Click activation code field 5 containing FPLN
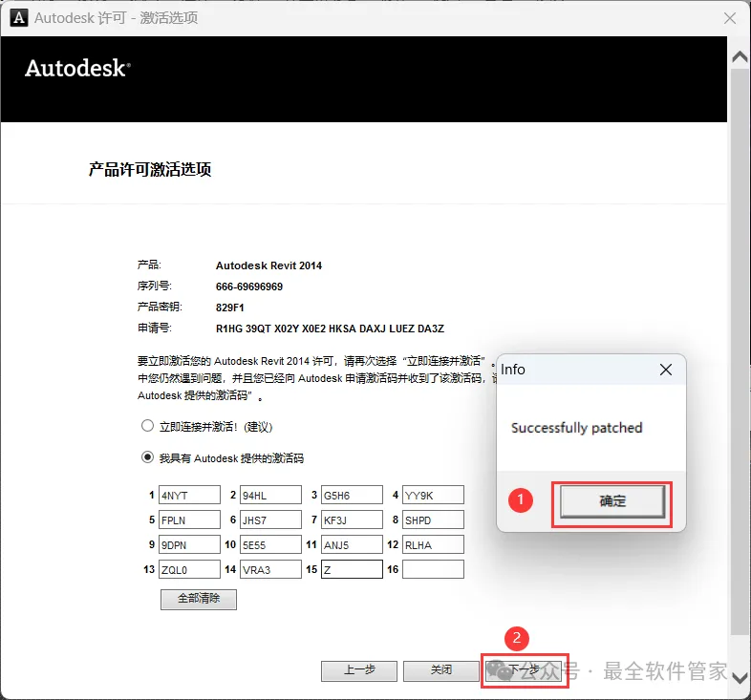Image resolution: width=751 pixels, height=700 pixels. [x=189, y=520]
